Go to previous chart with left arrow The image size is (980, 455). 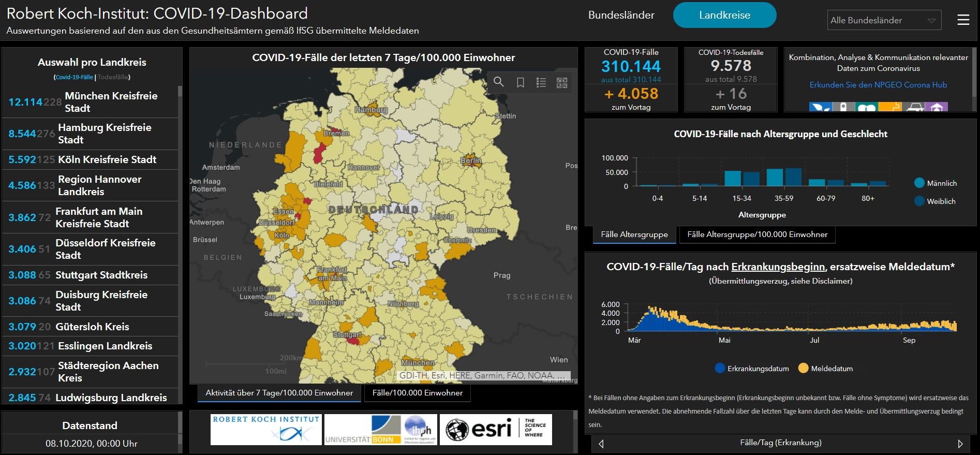coord(601,444)
